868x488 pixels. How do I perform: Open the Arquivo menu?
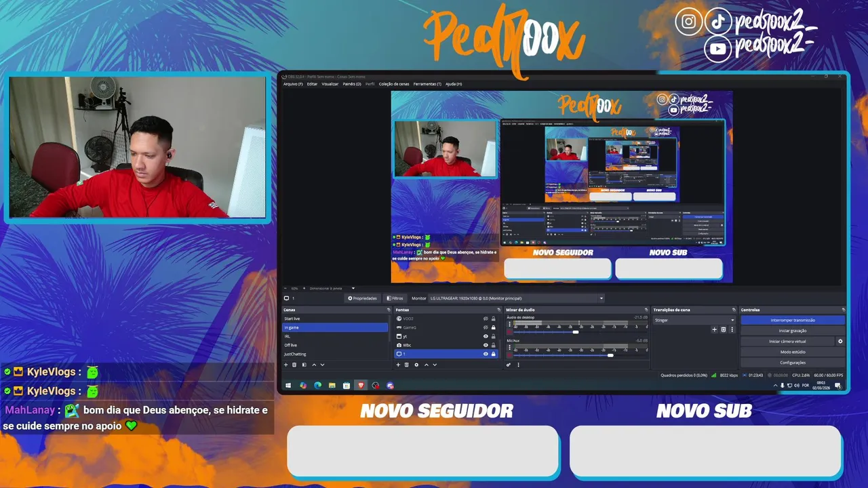click(x=293, y=84)
